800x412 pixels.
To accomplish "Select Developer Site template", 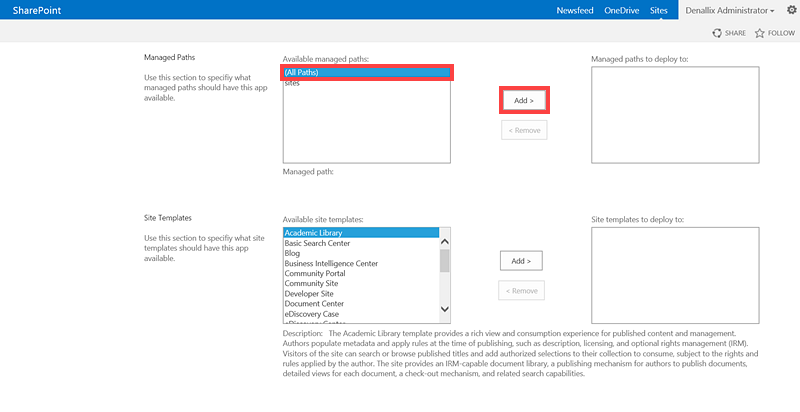I will [x=361, y=294].
